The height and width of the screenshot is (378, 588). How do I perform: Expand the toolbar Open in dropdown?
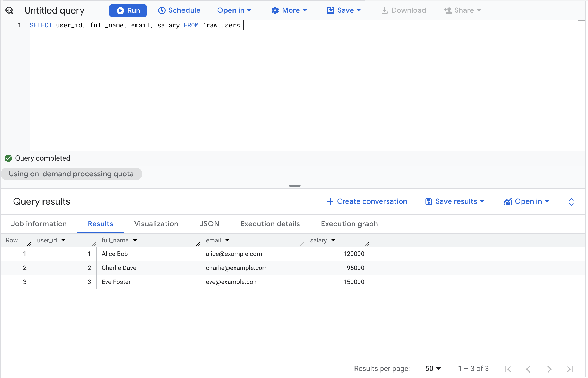(x=234, y=10)
